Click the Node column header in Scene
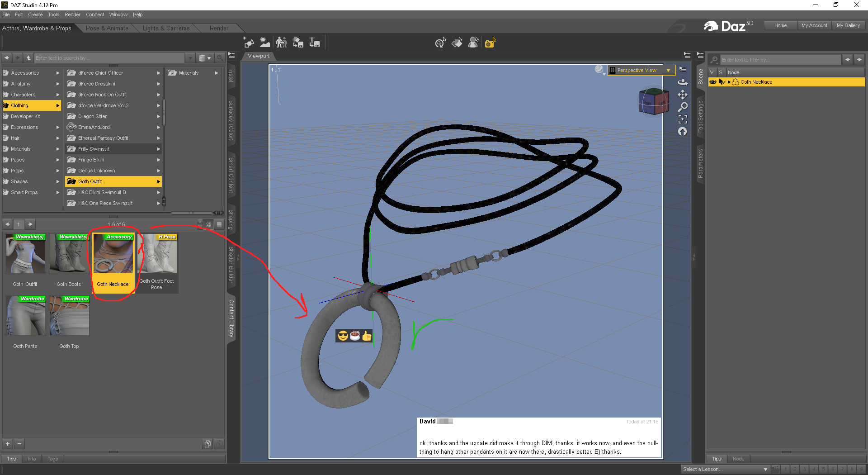 pyautogui.click(x=795, y=72)
